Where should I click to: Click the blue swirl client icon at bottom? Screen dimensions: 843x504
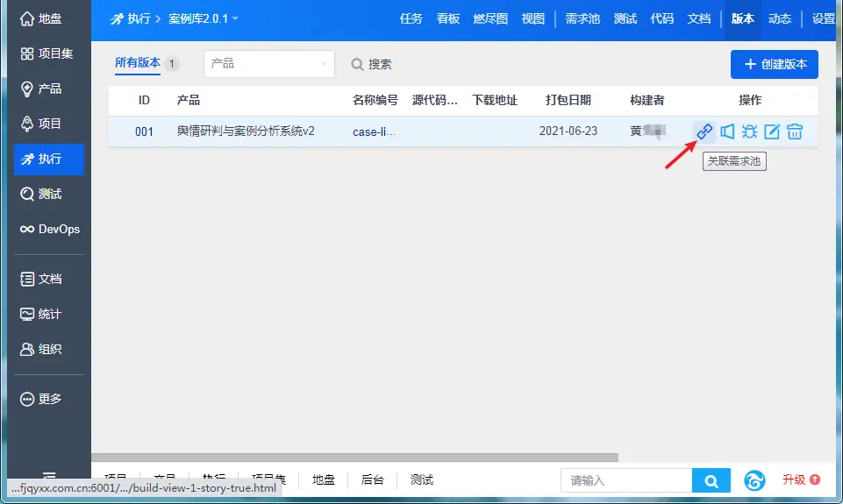tap(754, 480)
